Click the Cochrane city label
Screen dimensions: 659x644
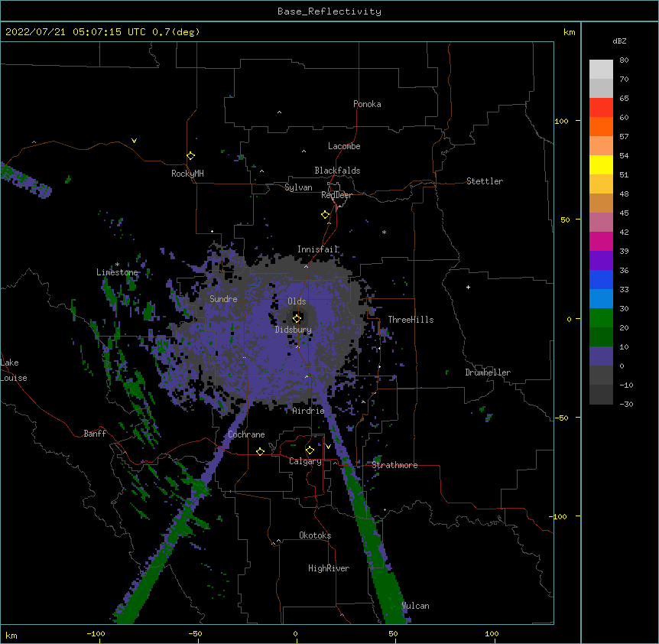coord(246,434)
